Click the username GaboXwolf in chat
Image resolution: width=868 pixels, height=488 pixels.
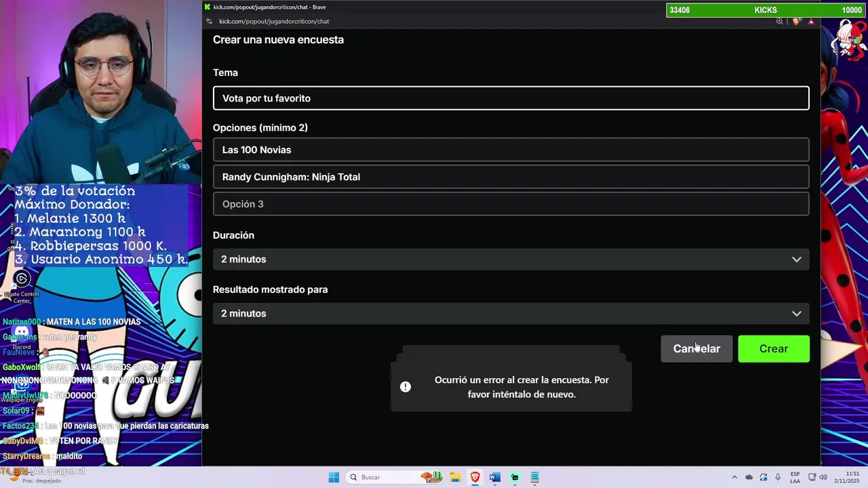(22, 367)
